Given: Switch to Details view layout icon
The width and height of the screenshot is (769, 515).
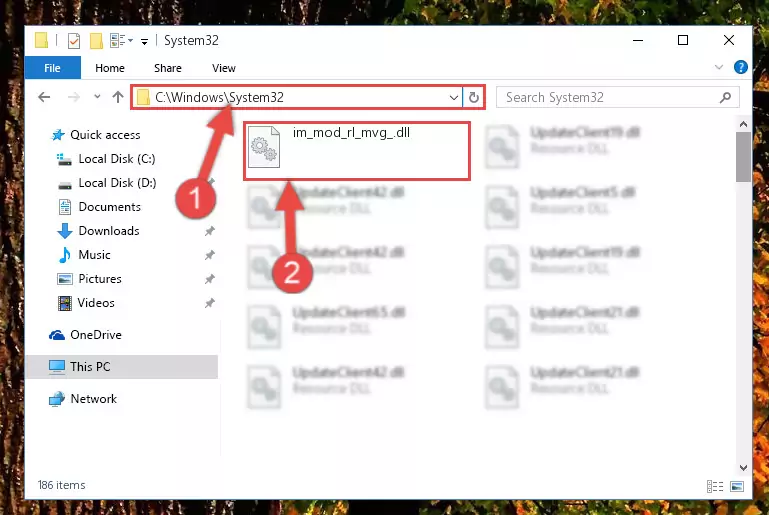Looking at the screenshot, I should [x=715, y=486].
